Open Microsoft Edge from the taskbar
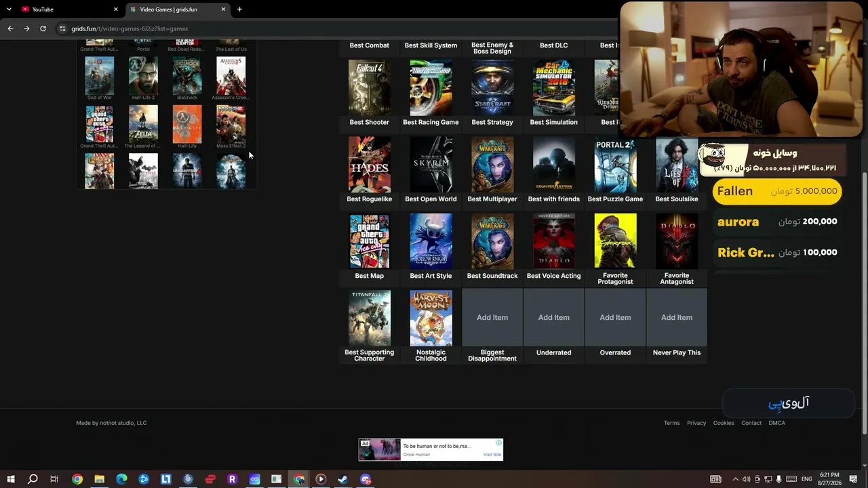 (121, 479)
